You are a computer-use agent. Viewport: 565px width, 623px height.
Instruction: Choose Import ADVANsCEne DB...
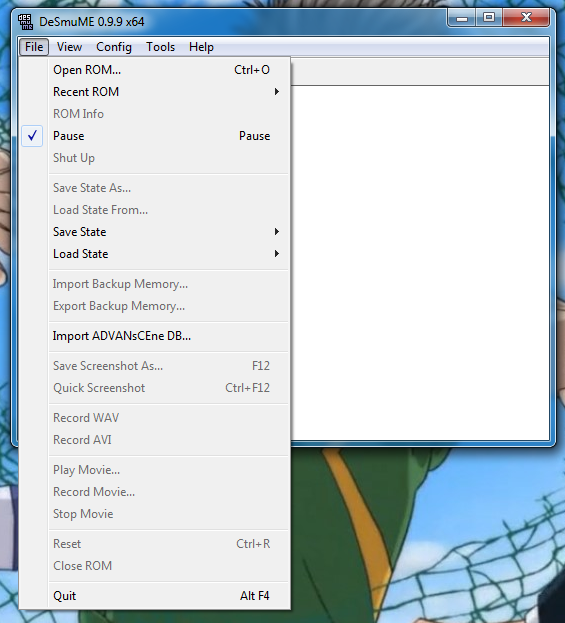[155, 336]
